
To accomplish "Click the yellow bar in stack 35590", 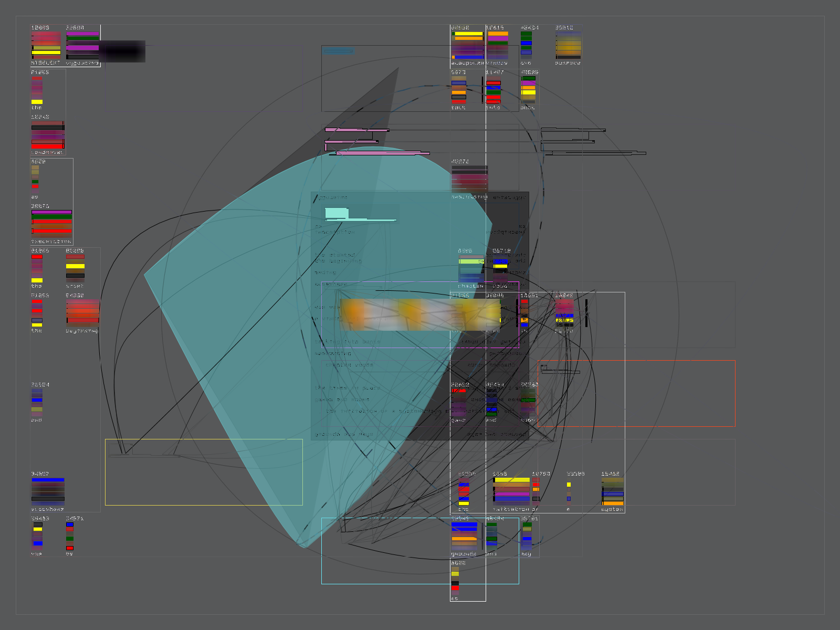I will point(569,485).
